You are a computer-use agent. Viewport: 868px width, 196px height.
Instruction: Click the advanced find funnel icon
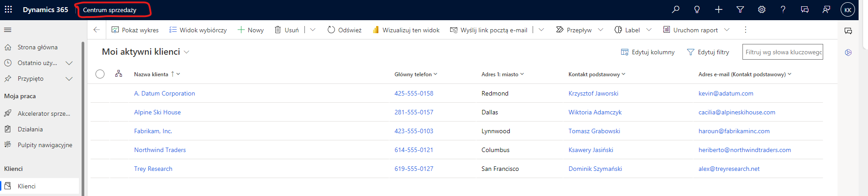click(740, 9)
